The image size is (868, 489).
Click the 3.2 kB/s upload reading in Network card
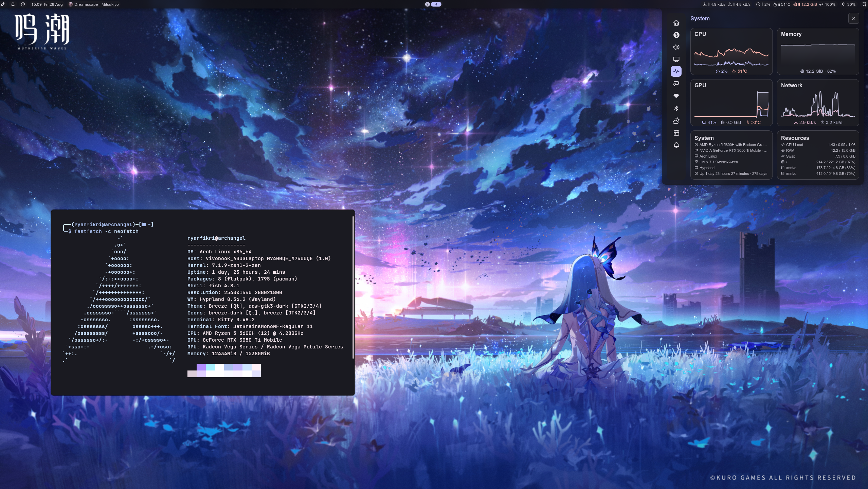click(x=831, y=123)
